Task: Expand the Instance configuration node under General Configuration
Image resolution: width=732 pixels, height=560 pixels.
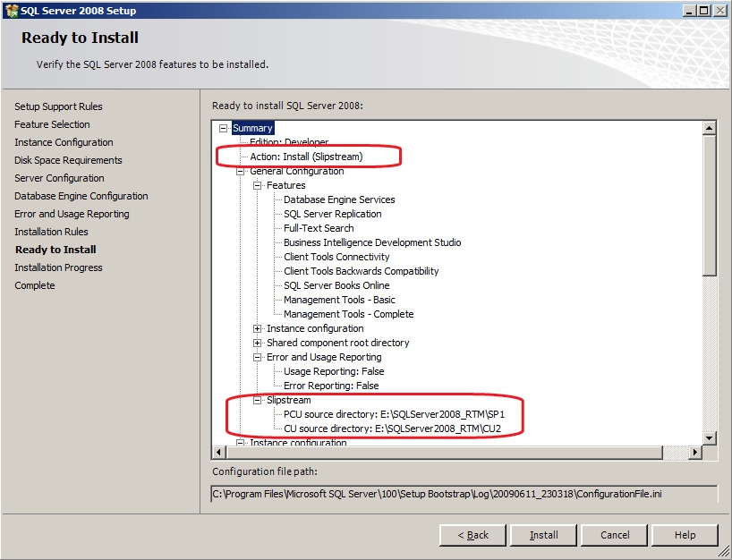Action: click(258, 328)
